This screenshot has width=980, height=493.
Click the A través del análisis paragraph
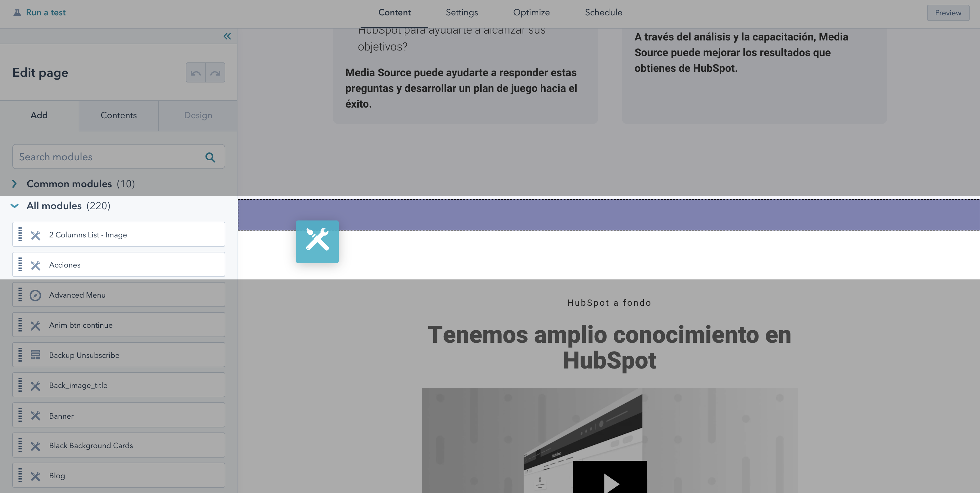741,53
